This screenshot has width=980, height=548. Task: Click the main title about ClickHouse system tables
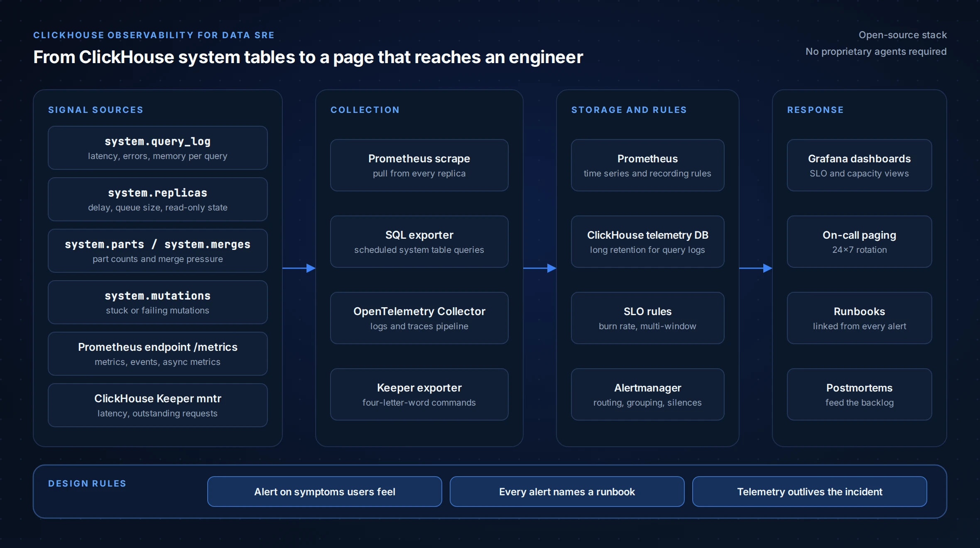point(308,57)
